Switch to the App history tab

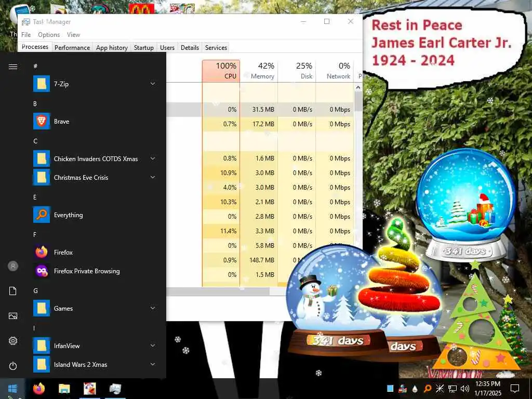pyautogui.click(x=112, y=48)
